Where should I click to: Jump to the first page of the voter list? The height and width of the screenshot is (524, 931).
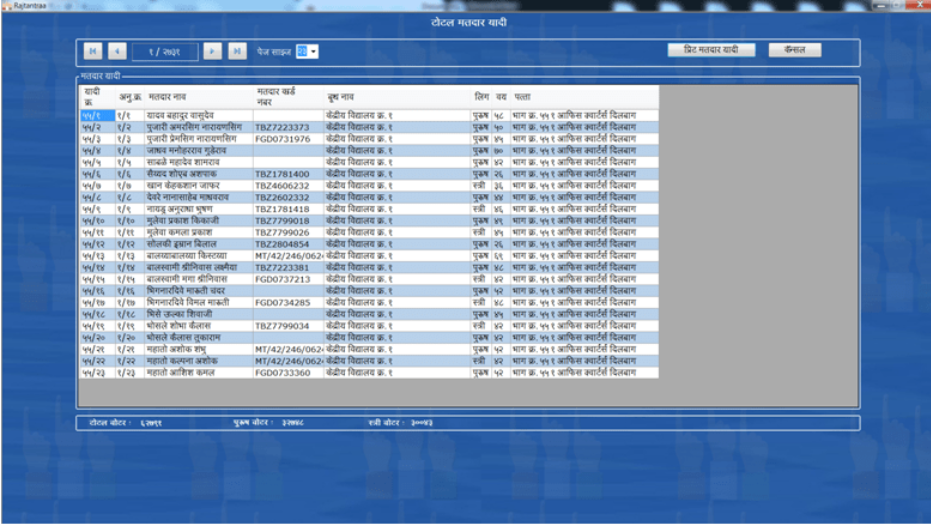click(x=92, y=51)
